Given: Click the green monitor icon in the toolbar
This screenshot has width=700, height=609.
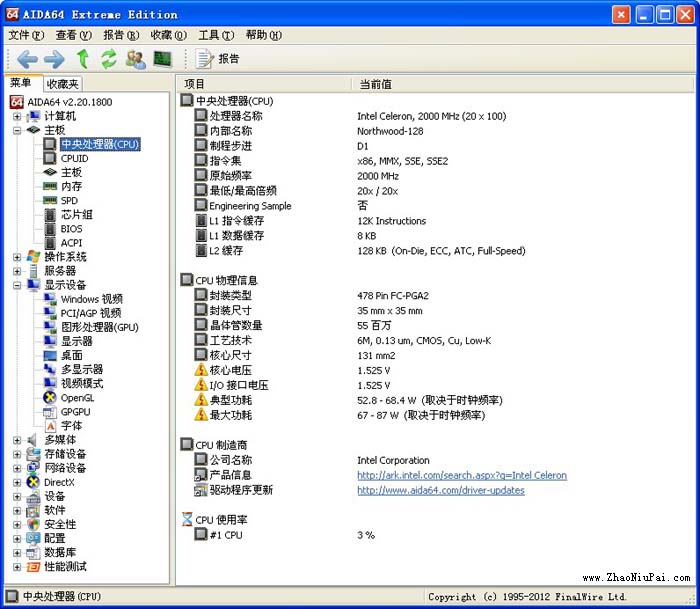Looking at the screenshot, I should coord(162,58).
